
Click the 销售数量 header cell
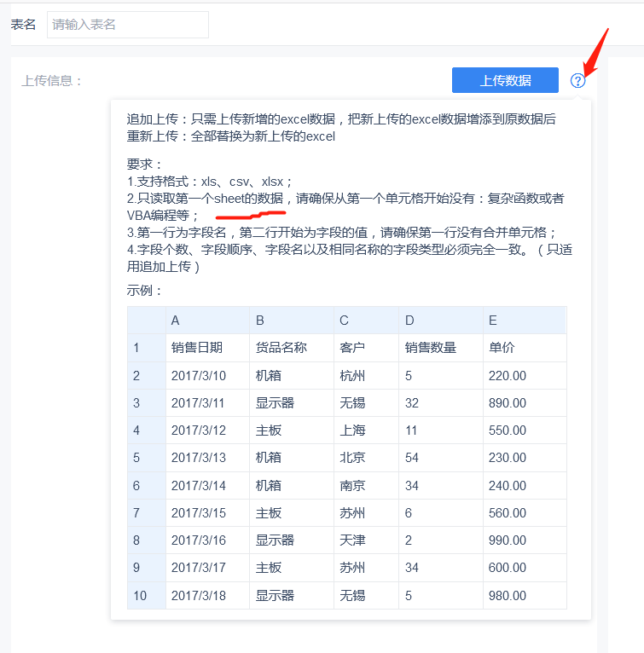[x=441, y=348]
